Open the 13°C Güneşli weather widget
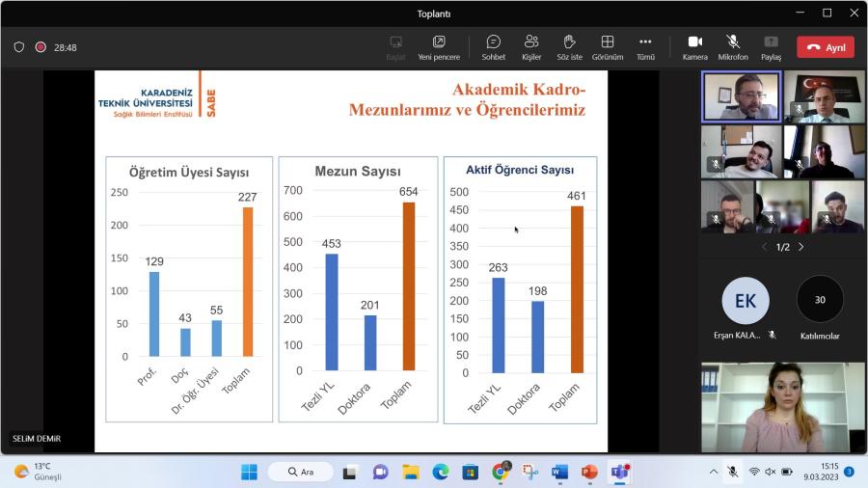Screen dimensions: 868x488 [x=38, y=472]
